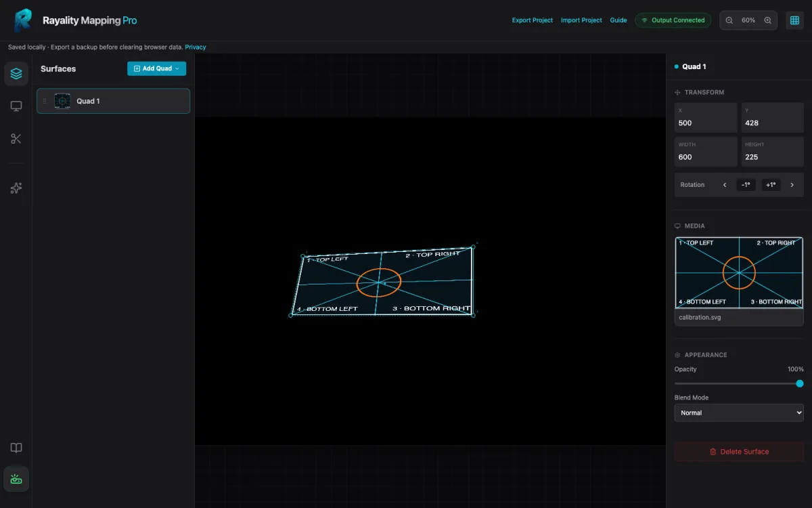Zoom in with the magnifier plus icon
The image size is (812, 508).
click(x=767, y=20)
